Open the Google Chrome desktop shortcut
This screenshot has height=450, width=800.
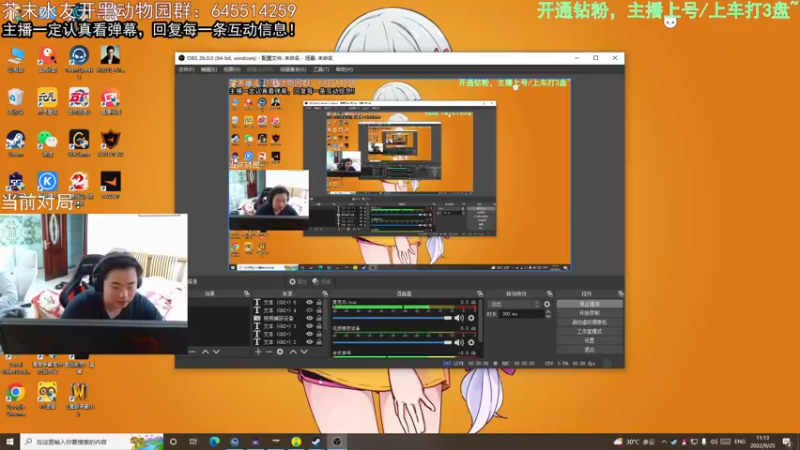16,399
